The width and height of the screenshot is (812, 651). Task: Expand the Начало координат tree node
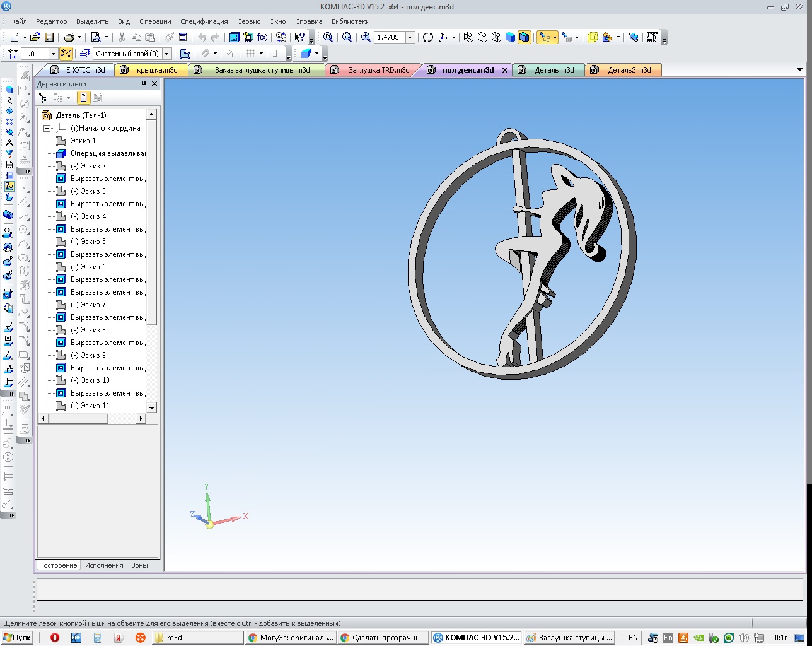click(x=47, y=128)
